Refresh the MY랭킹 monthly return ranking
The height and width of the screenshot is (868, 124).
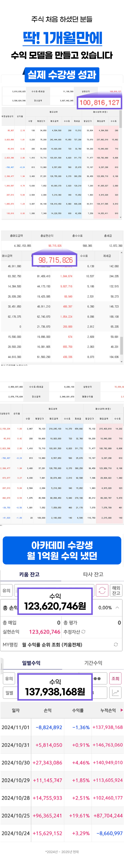click(x=116, y=644)
